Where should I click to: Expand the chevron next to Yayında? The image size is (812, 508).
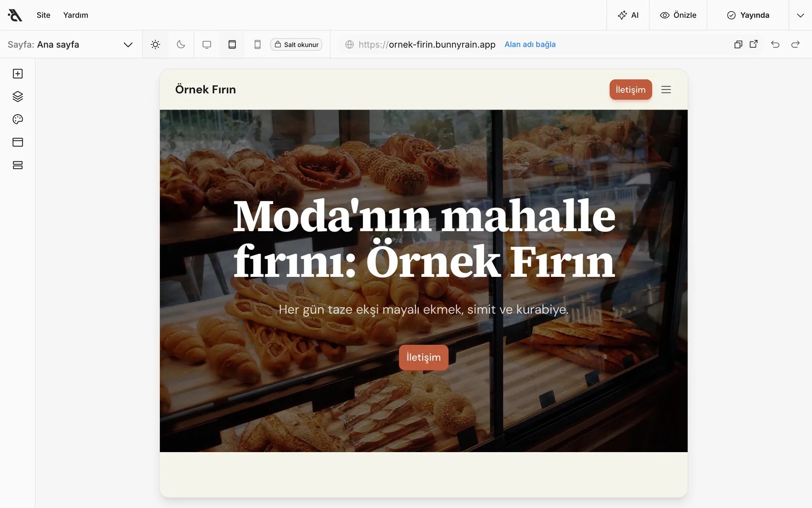pos(800,15)
